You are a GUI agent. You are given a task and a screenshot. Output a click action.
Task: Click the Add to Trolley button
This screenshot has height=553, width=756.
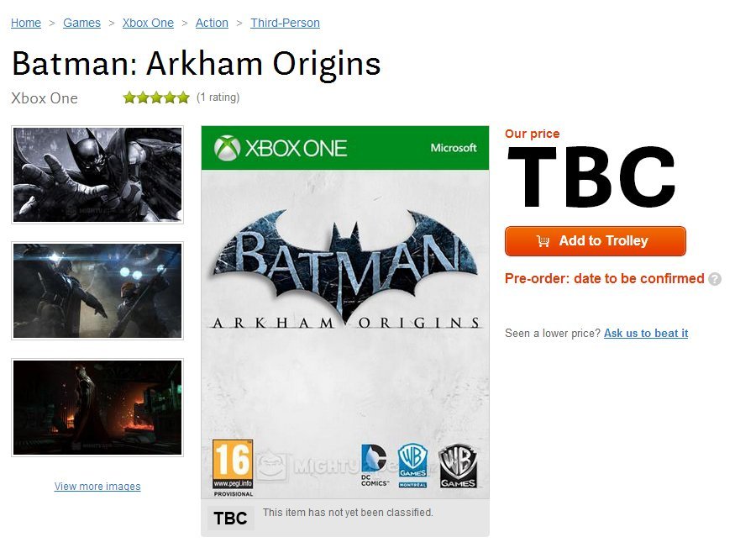tap(596, 241)
